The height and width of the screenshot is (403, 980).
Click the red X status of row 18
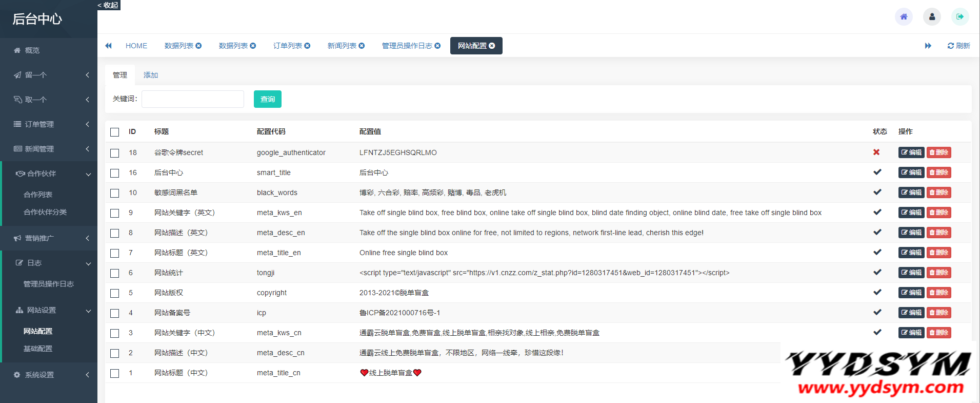[x=876, y=152]
